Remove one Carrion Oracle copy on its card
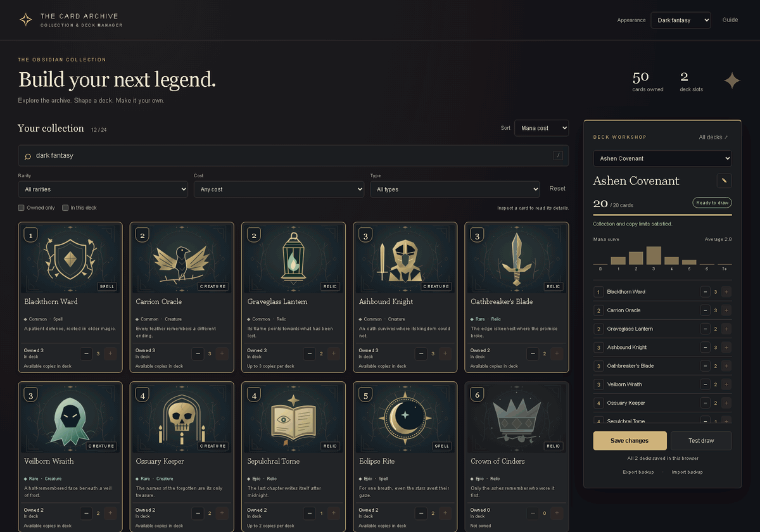This screenshot has height=532, width=760. coord(198,354)
